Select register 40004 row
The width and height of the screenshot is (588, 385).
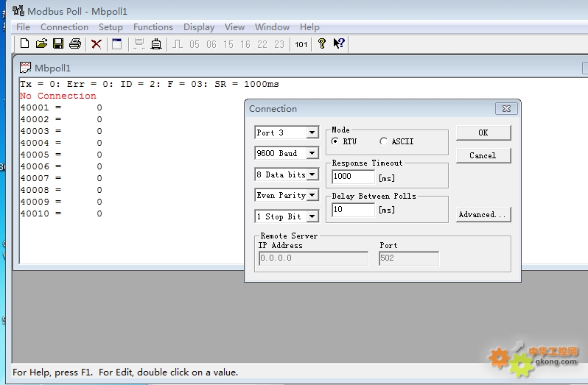61,143
